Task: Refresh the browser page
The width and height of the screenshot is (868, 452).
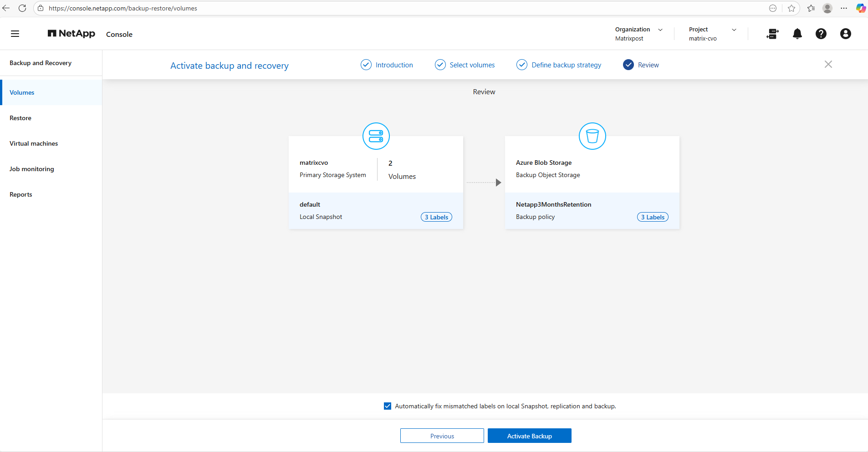Action: pos(22,8)
